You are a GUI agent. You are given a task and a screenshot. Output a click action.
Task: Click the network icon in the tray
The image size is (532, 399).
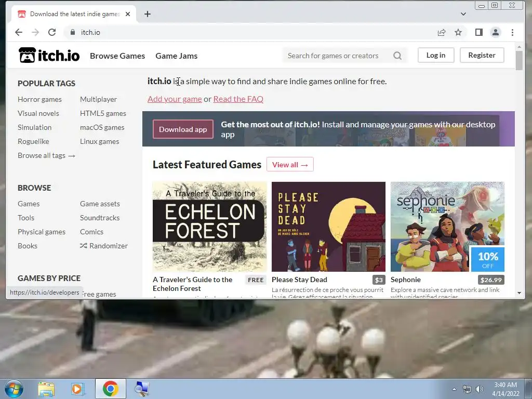coord(467,389)
